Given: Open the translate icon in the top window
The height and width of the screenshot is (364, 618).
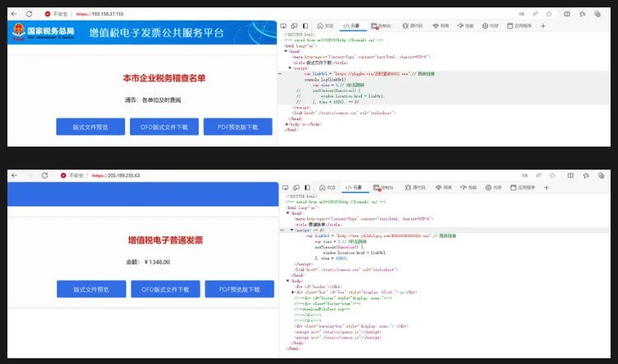Looking at the screenshot, I should click(522, 14).
